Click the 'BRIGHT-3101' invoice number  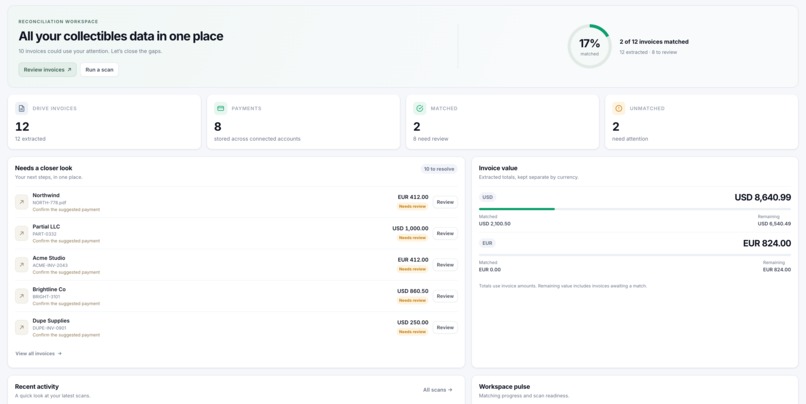[x=46, y=297]
